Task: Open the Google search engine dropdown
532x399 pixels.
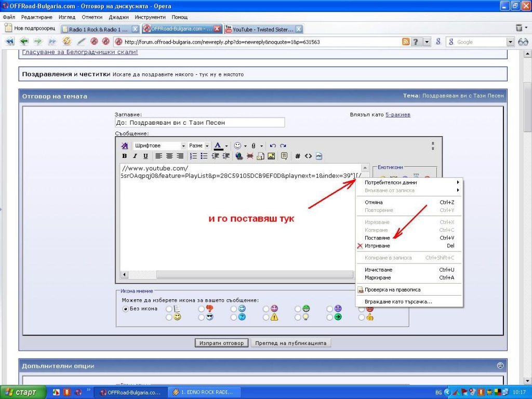Action: point(510,42)
